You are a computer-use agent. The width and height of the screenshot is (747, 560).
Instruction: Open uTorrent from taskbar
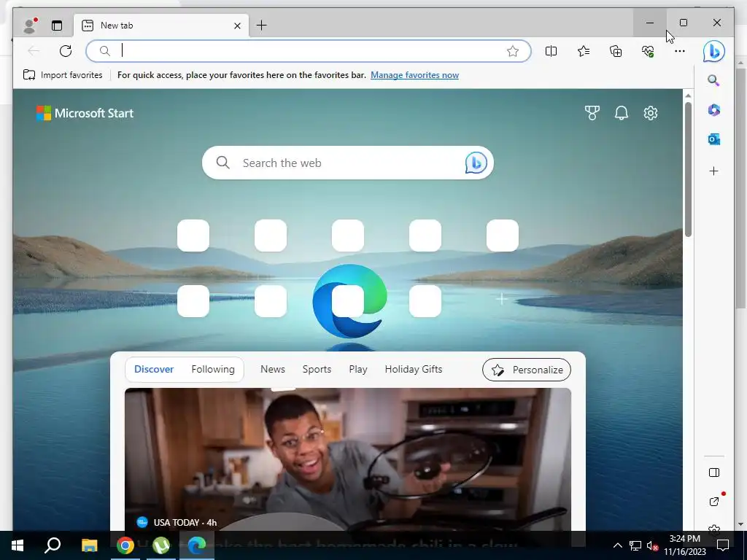161,545
